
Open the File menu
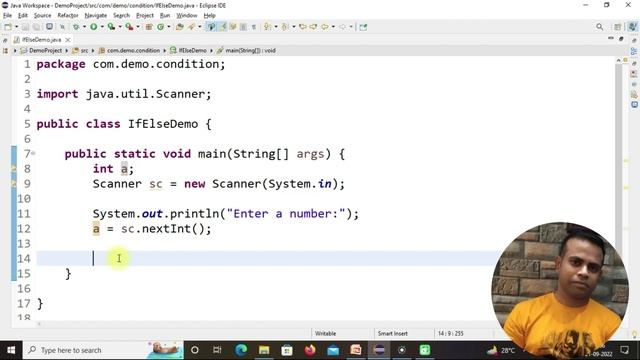7,16
